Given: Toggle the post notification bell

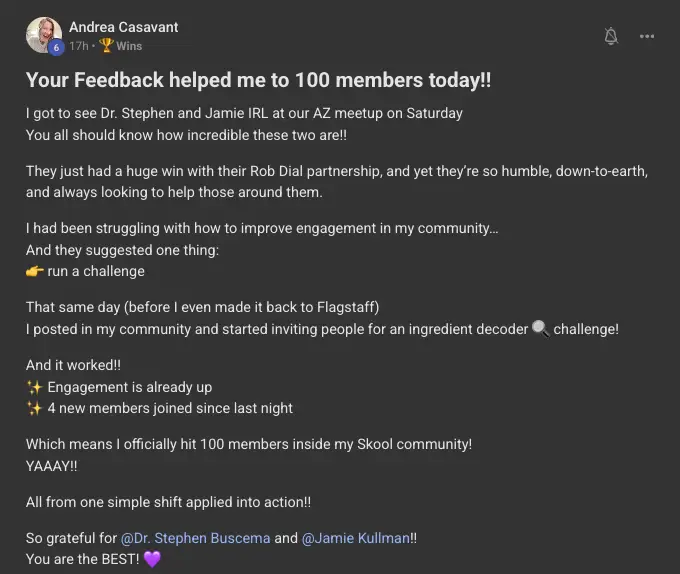Looking at the screenshot, I should tap(611, 36).
